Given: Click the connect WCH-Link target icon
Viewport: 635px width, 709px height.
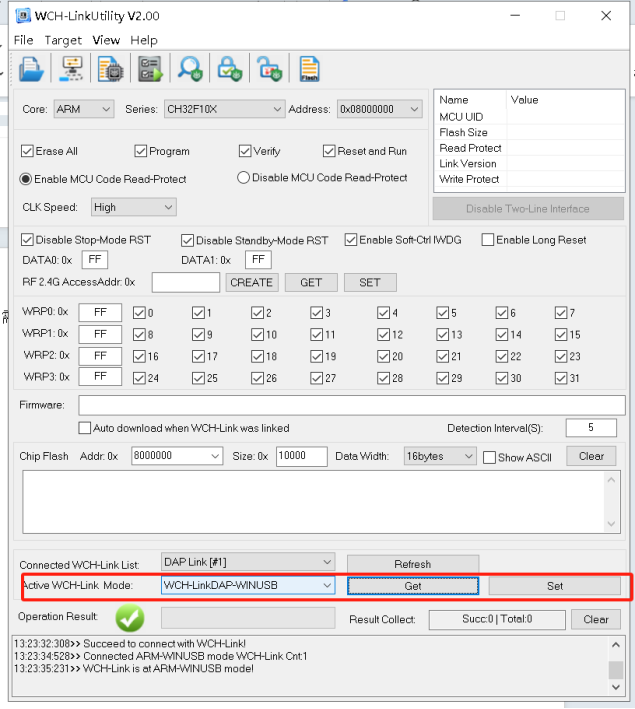Looking at the screenshot, I should (x=71, y=69).
